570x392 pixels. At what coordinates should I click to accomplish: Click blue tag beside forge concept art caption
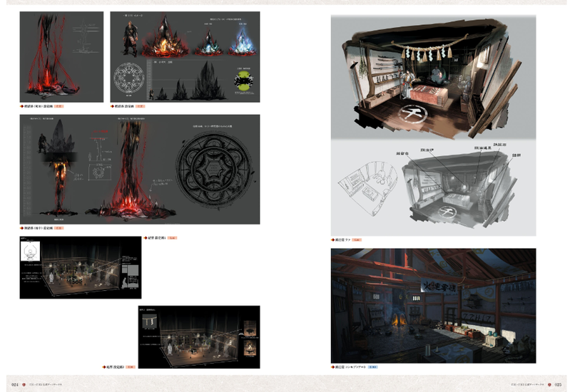pyautogui.click(x=373, y=367)
